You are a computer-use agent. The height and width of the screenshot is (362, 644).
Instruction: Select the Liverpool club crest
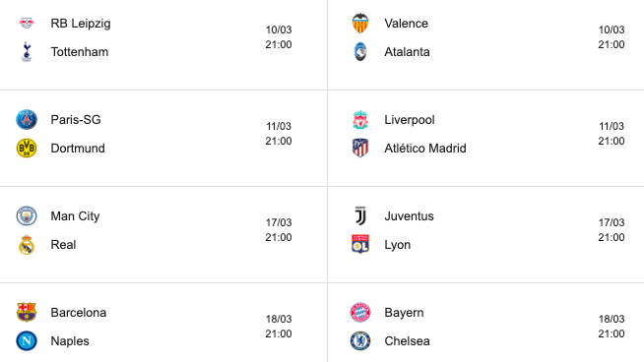360,119
